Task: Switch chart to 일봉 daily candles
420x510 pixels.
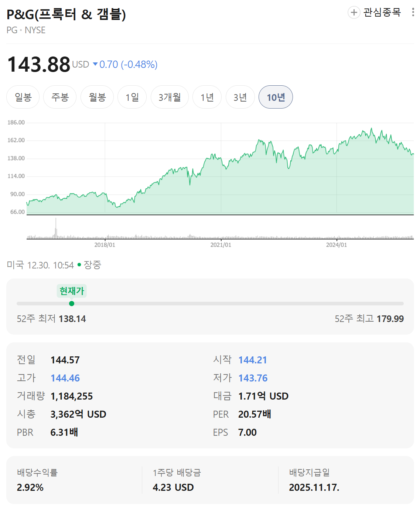Action: click(23, 97)
